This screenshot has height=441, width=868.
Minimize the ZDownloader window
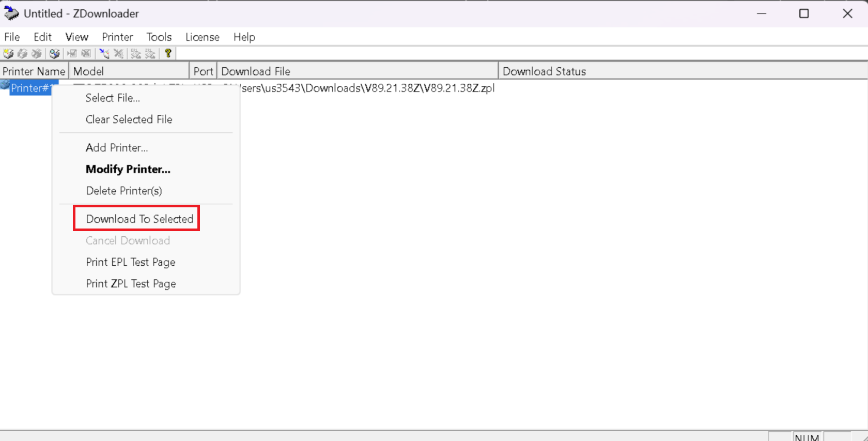point(761,13)
